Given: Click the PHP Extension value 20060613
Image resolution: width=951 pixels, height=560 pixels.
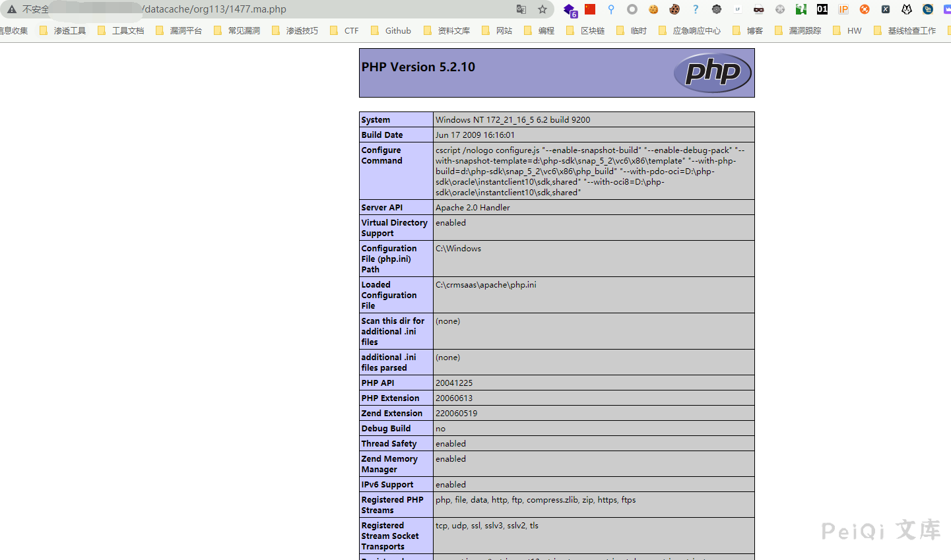Looking at the screenshot, I should click(454, 398).
